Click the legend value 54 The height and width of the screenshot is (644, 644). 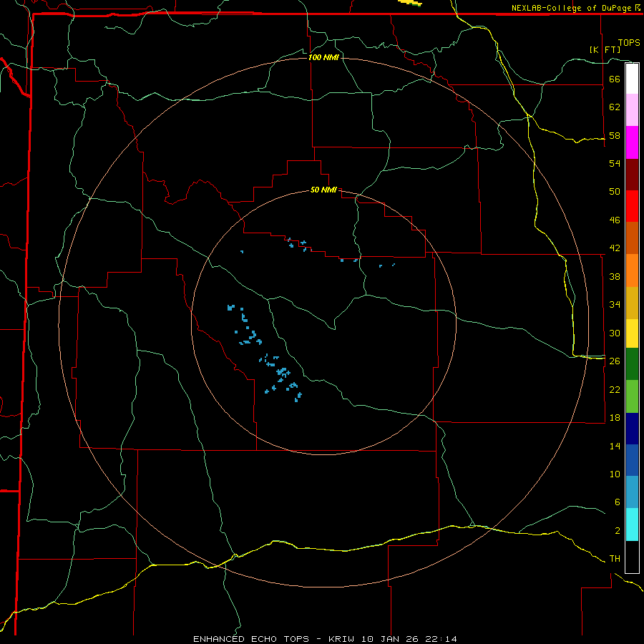pyautogui.click(x=615, y=163)
